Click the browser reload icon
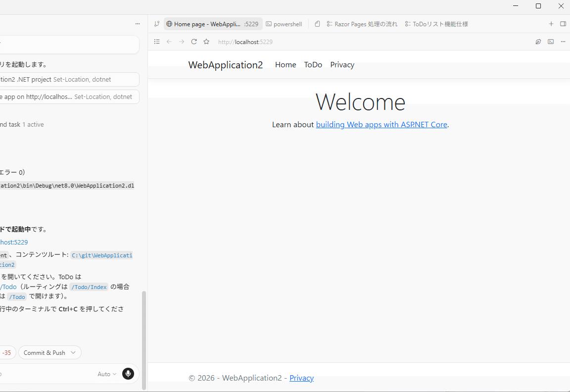This screenshot has width=570, height=392. (x=194, y=42)
